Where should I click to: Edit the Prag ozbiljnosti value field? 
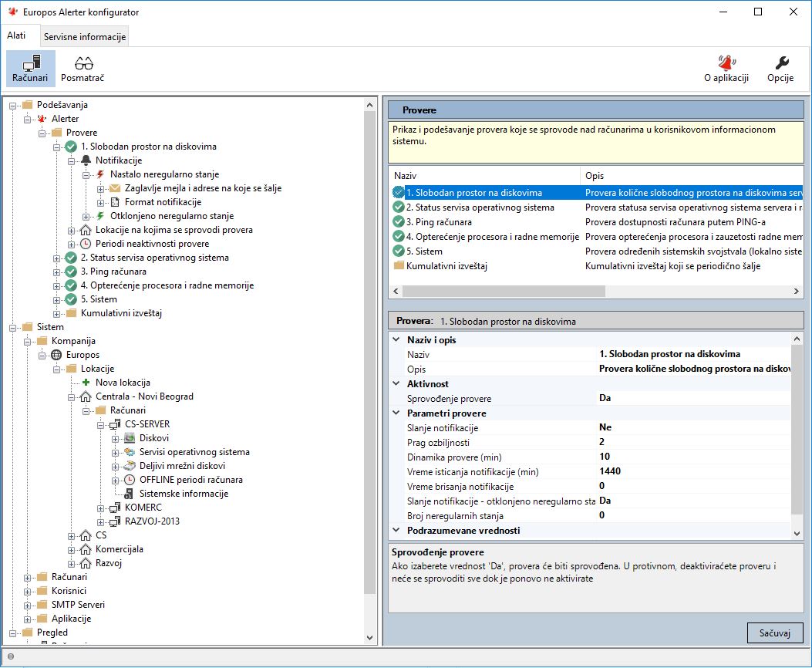pyautogui.click(x=693, y=442)
